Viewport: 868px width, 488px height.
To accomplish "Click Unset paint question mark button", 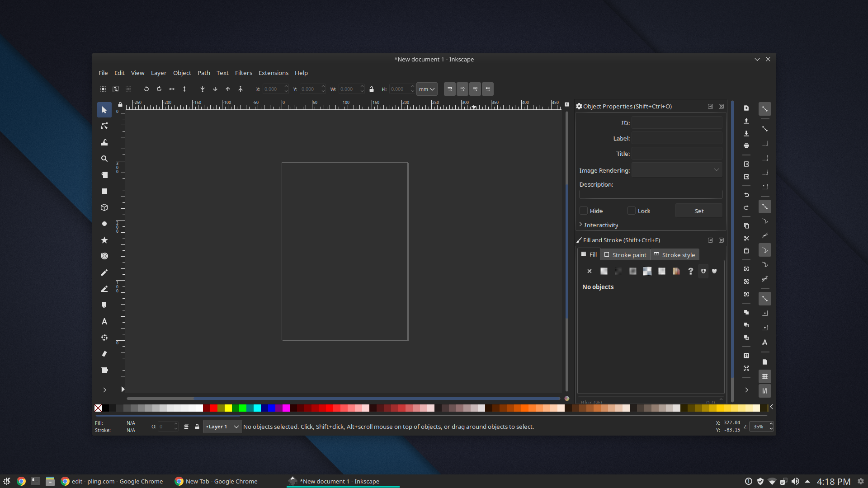I will coord(691,271).
